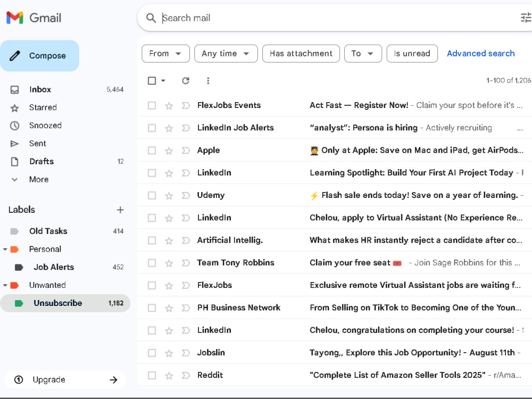This screenshot has height=399, width=532.
Task: Check the FlexJobs Events email checkbox
Action: (152, 105)
